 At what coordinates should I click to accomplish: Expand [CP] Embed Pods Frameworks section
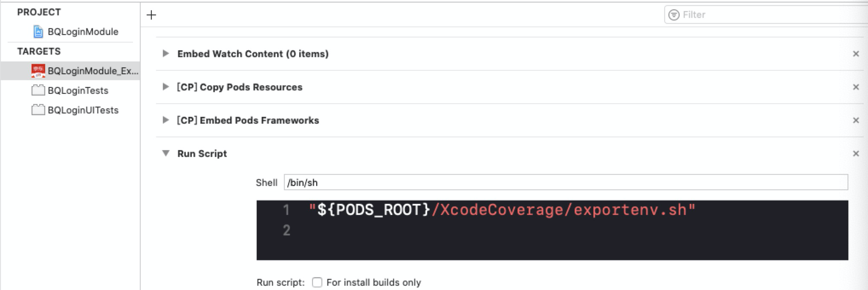165,120
